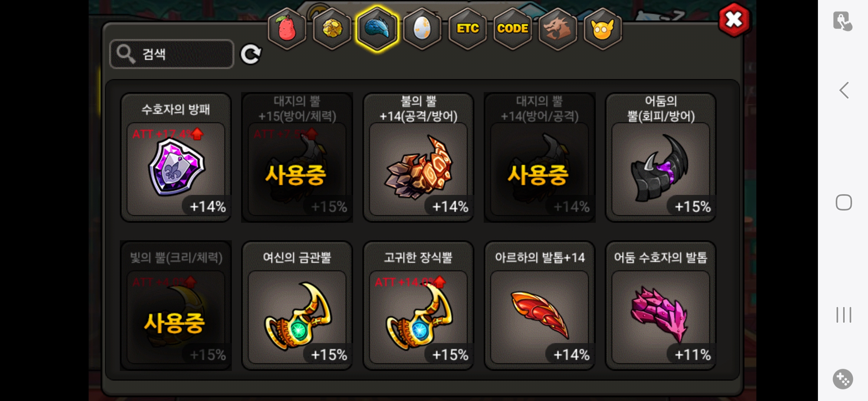This screenshot has width=868, height=401.
Task: Choose the 어둠의 뿔 dark horn item
Action: tap(661, 157)
